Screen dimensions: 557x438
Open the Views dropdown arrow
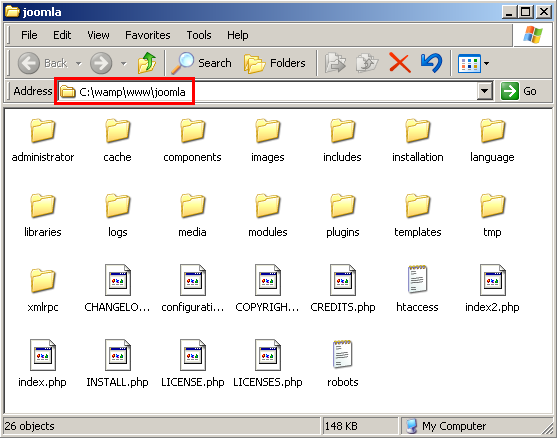486,64
